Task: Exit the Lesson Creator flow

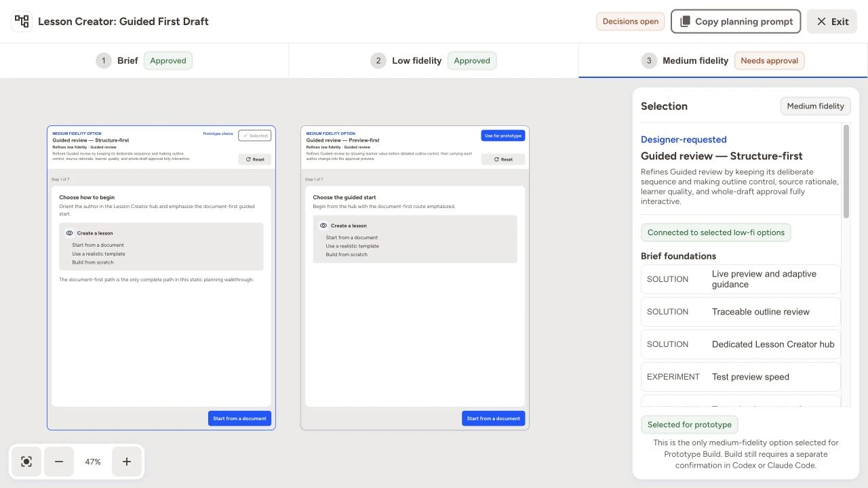Action: [832, 22]
